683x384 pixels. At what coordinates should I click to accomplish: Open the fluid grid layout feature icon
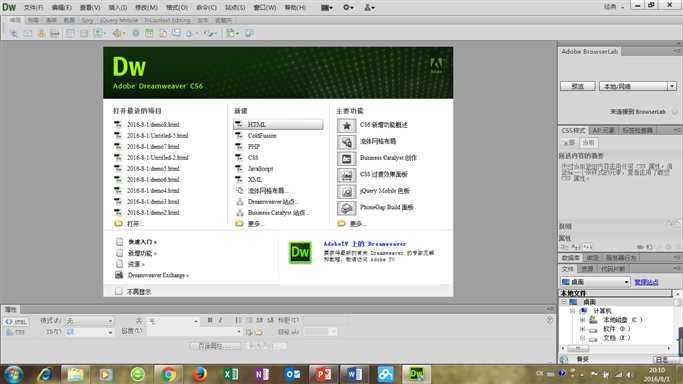[347, 142]
